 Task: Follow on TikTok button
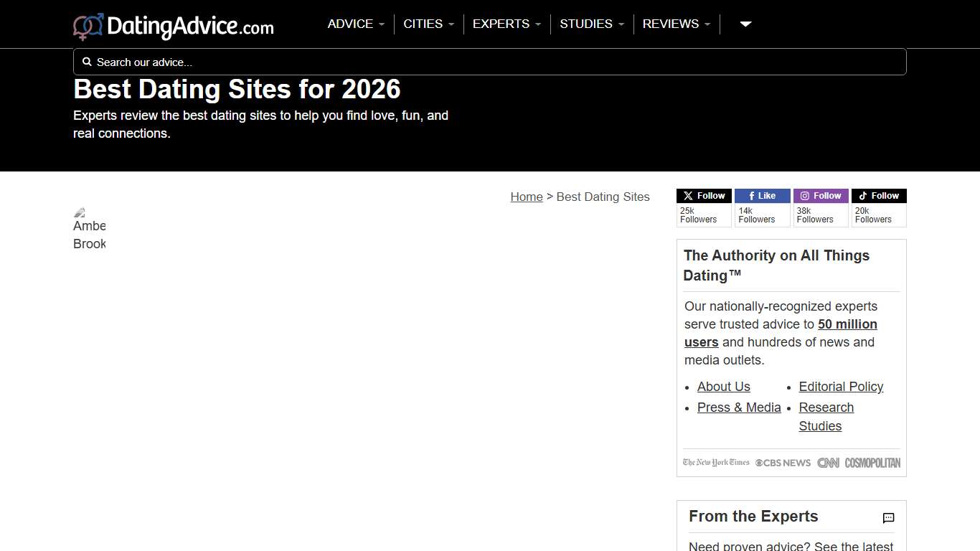[x=878, y=196]
